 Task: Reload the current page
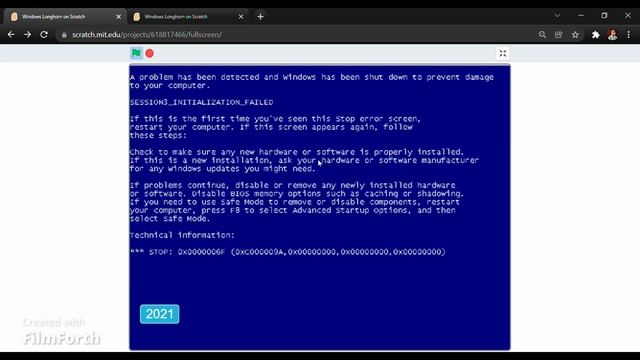click(44, 35)
